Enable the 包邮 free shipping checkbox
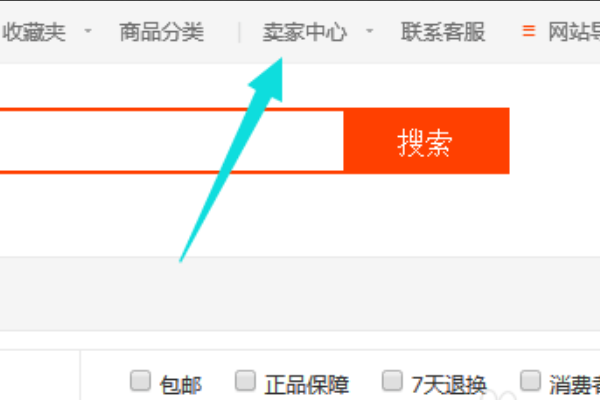 coord(140,381)
